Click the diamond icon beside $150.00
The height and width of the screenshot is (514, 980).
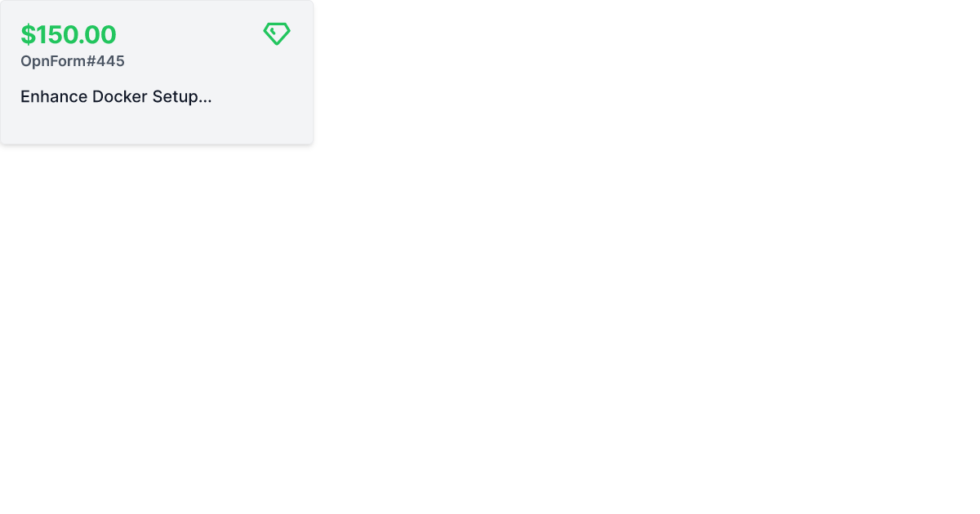coord(277,33)
